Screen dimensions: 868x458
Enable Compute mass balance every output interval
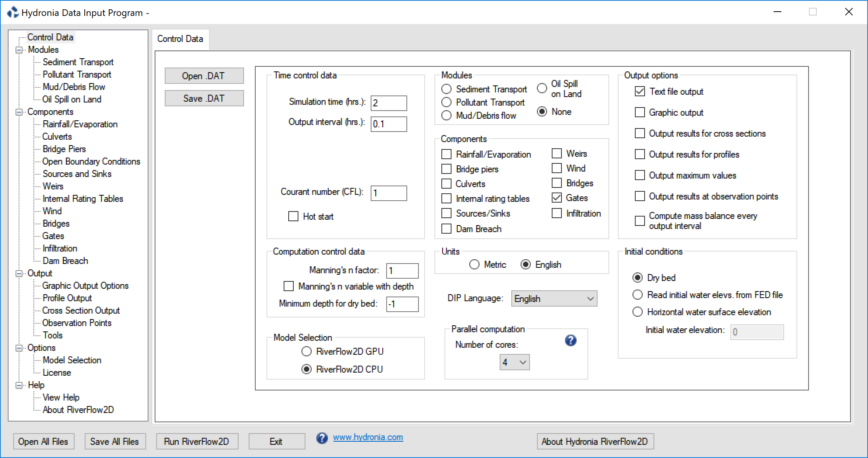click(x=640, y=221)
